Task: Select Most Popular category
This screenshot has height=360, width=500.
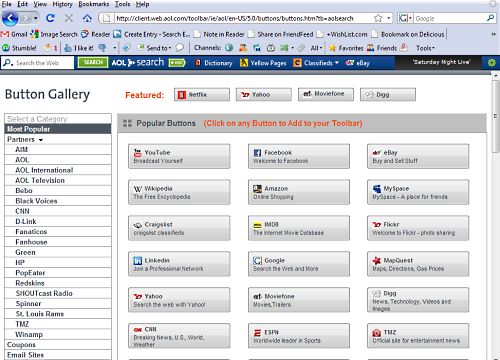Action: coord(58,129)
